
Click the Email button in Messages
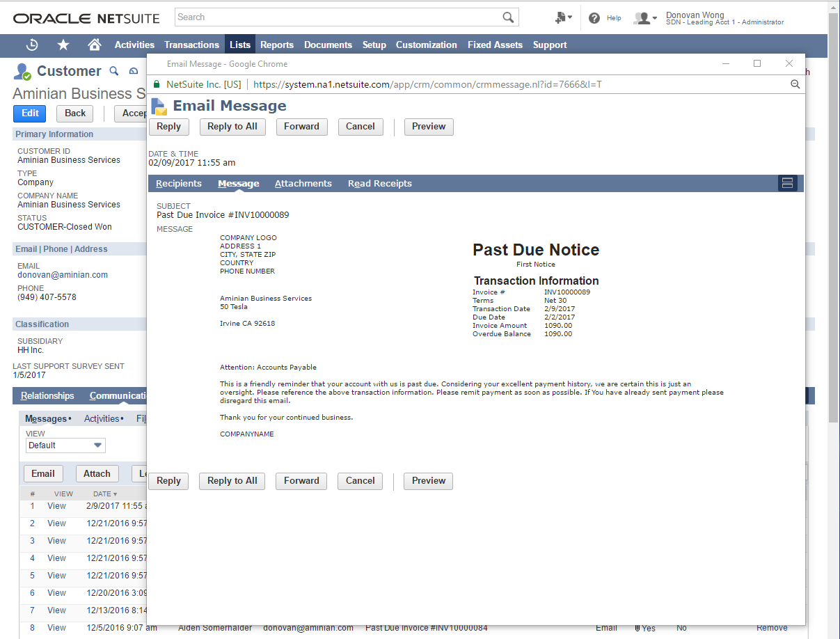(x=43, y=474)
